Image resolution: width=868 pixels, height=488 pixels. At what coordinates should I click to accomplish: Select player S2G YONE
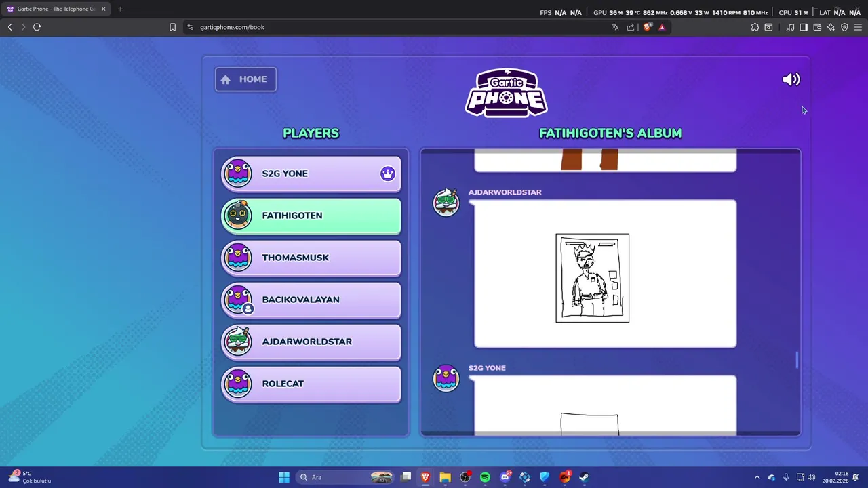point(311,174)
